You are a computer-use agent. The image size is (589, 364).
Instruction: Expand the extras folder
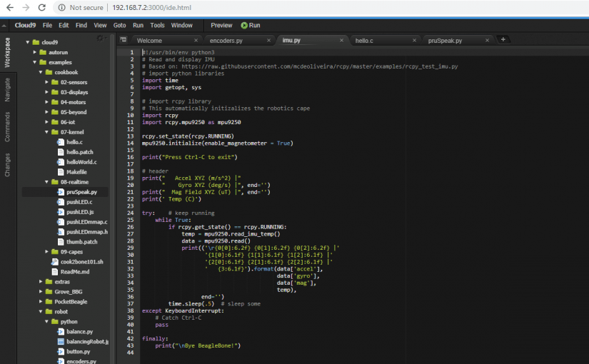pyautogui.click(x=41, y=282)
